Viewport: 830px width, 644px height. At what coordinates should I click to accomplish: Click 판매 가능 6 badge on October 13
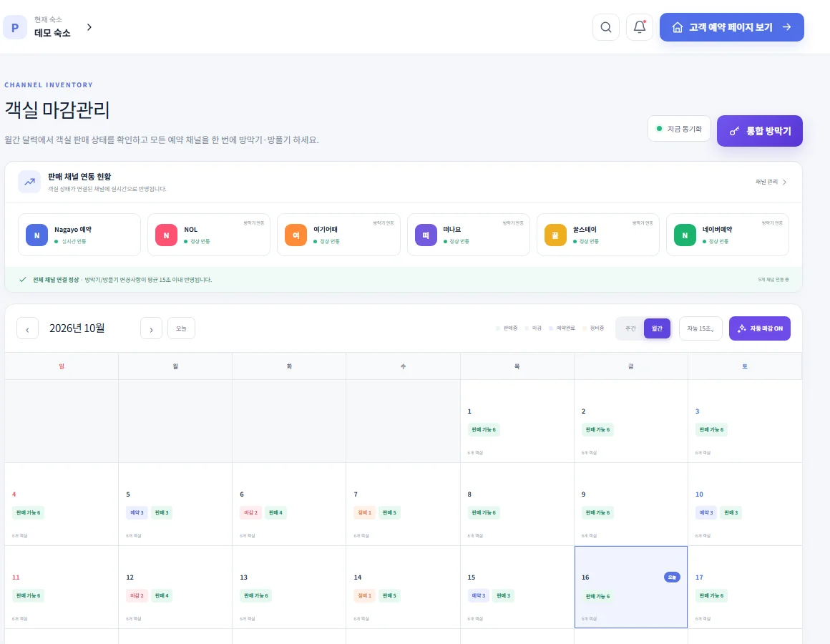pos(255,596)
